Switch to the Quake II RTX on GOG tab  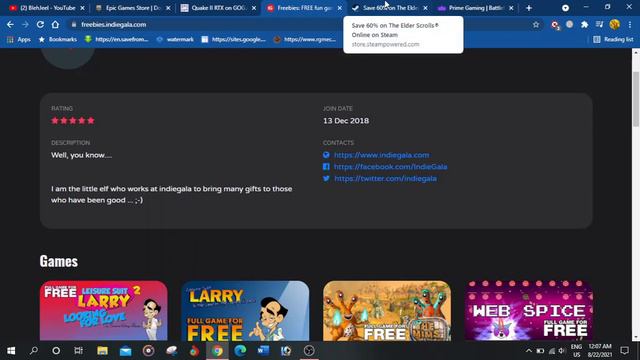coord(217,8)
